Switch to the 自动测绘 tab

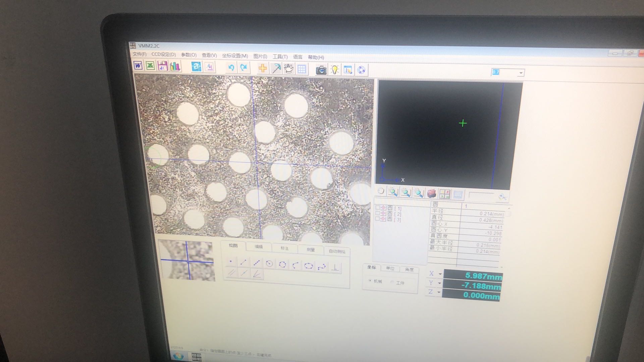tap(337, 251)
